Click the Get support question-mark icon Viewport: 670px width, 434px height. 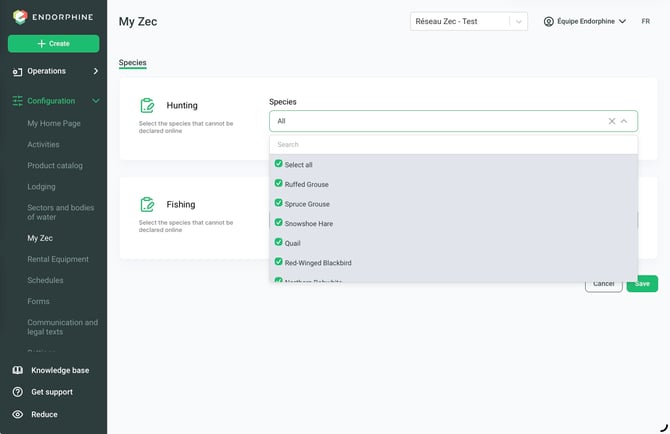tap(18, 392)
